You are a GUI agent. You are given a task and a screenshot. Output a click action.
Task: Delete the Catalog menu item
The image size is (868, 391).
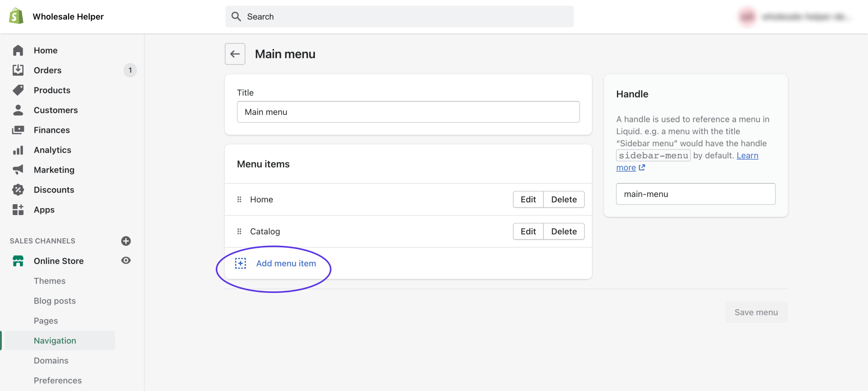pyautogui.click(x=564, y=231)
